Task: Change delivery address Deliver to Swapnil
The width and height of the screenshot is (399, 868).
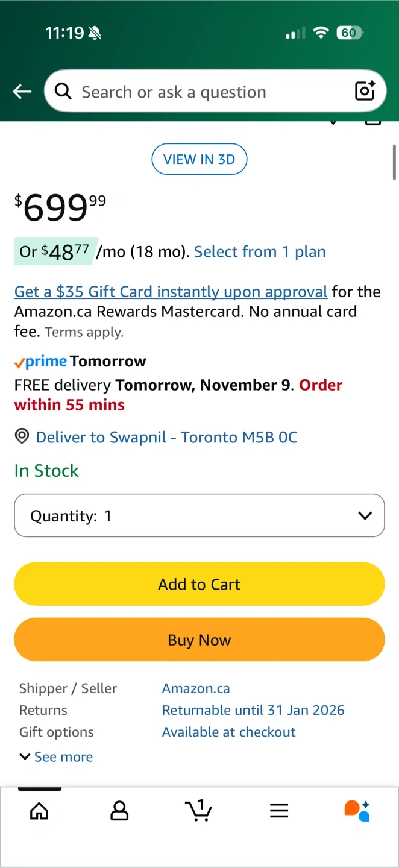Action: point(166,437)
